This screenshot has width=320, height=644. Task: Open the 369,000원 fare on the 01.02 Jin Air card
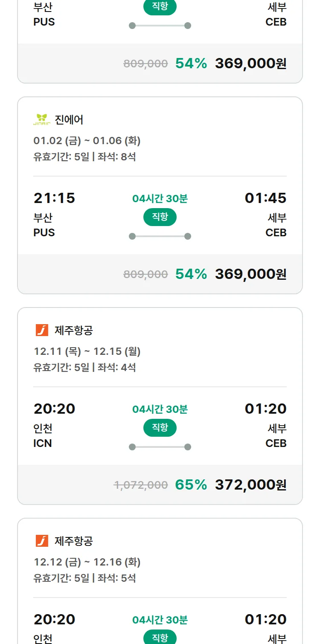250,274
